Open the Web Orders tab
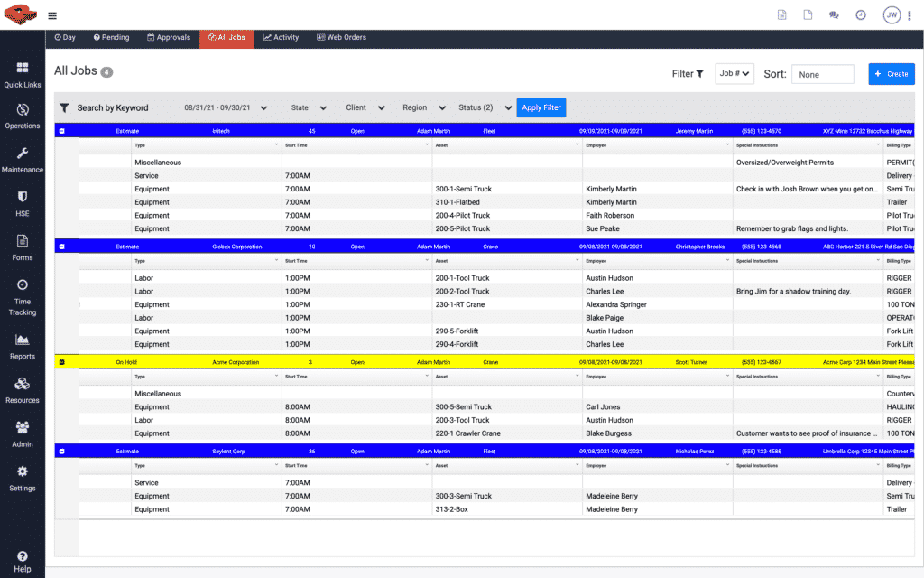924x578 pixels. click(341, 37)
